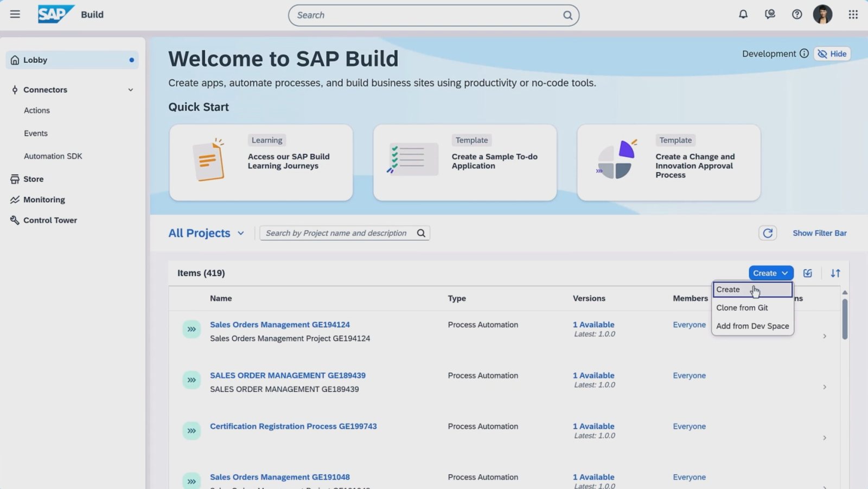Viewport: 868px width, 489px height.
Task: Open details arrow for Sales Orders Management GE194124
Action: tap(825, 336)
